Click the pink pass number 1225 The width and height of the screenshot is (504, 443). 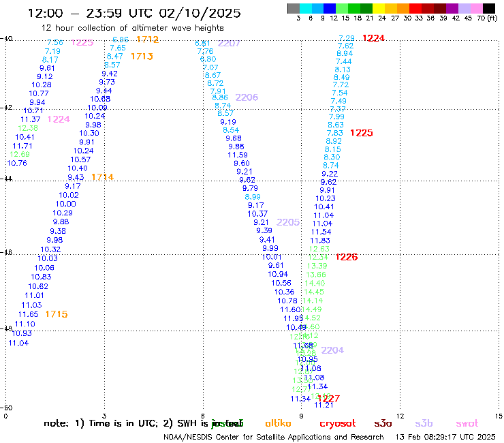pyautogui.click(x=82, y=42)
